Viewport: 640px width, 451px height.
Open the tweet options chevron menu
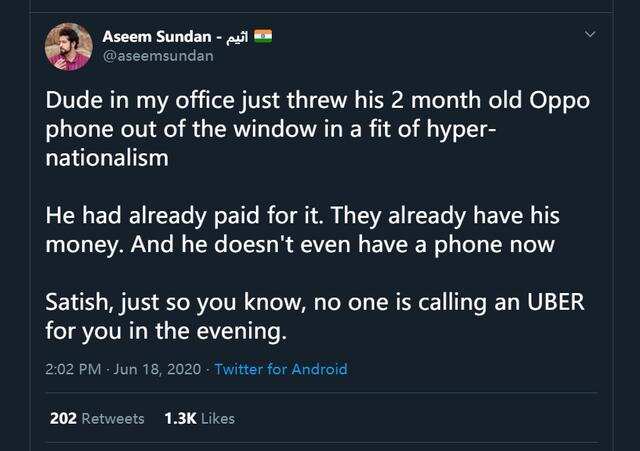pos(591,36)
